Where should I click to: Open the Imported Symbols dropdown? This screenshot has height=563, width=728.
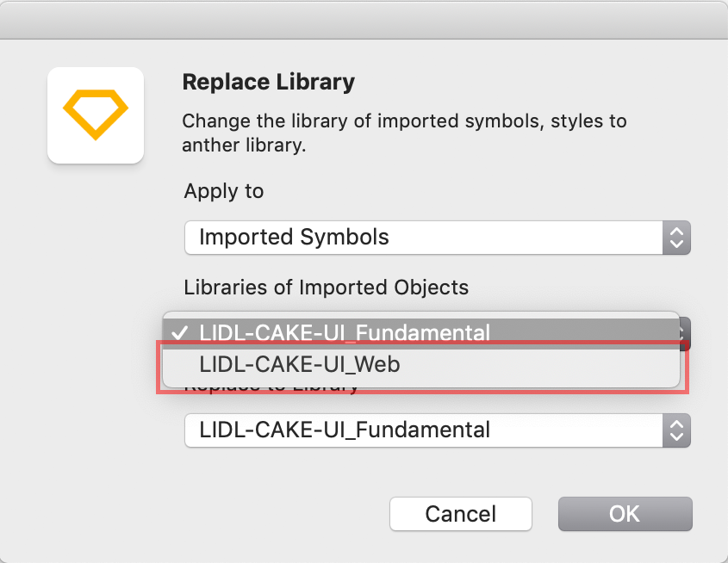pyautogui.click(x=438, y=238)
